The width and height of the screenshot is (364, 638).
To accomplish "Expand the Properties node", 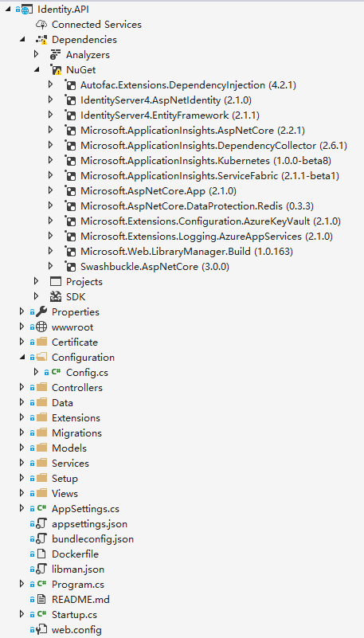I will 22,312.
